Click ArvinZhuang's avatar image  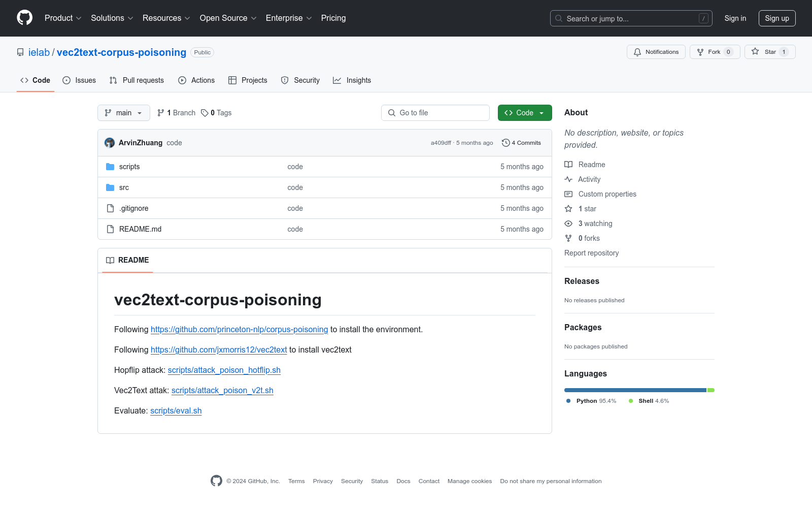tap(110, 143)
